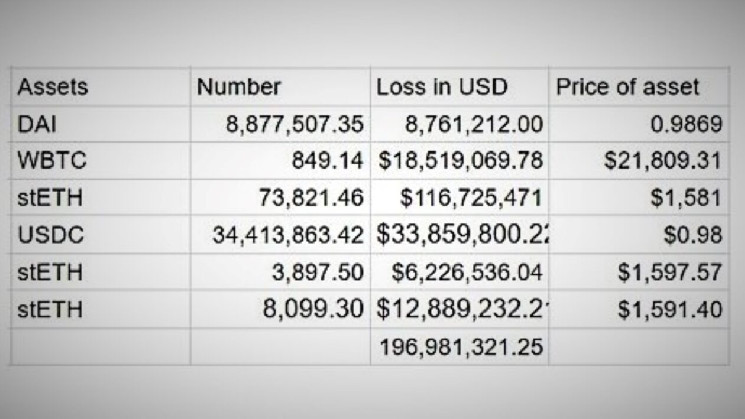
Task: Click the 8,099.30 number cell
Action: [280, 309]
